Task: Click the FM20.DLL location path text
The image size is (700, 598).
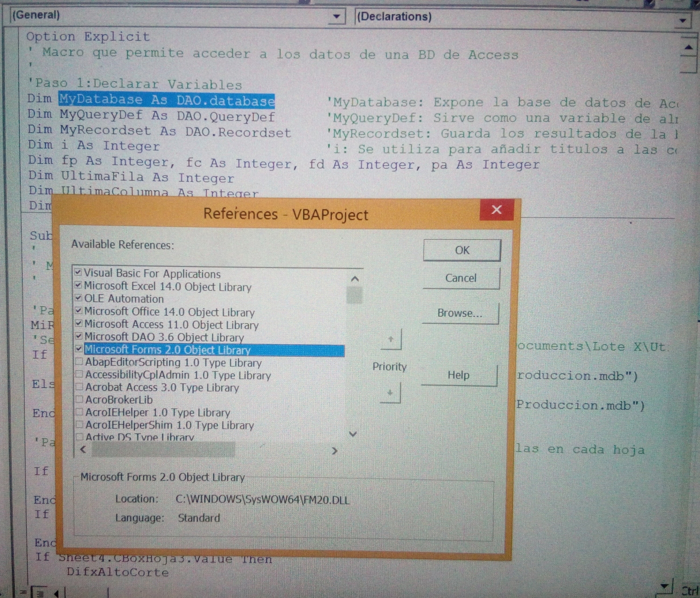Action: pos(262,500)
